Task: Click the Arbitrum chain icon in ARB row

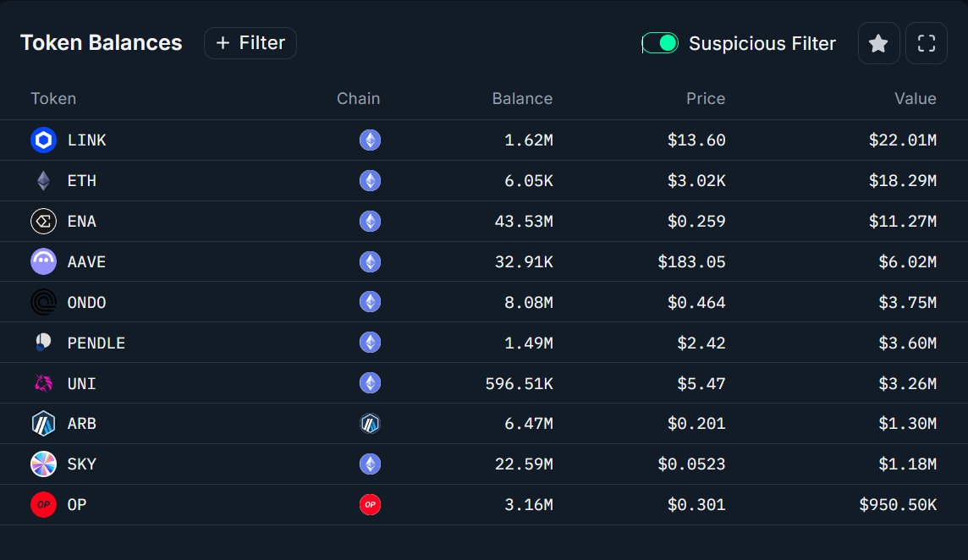Action: pyautogui.click(x=370, y=424)
